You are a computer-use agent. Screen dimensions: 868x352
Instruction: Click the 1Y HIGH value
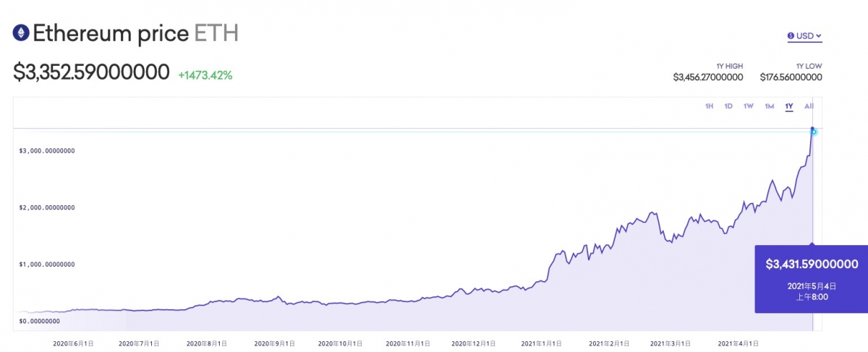[x=707, y=77]
